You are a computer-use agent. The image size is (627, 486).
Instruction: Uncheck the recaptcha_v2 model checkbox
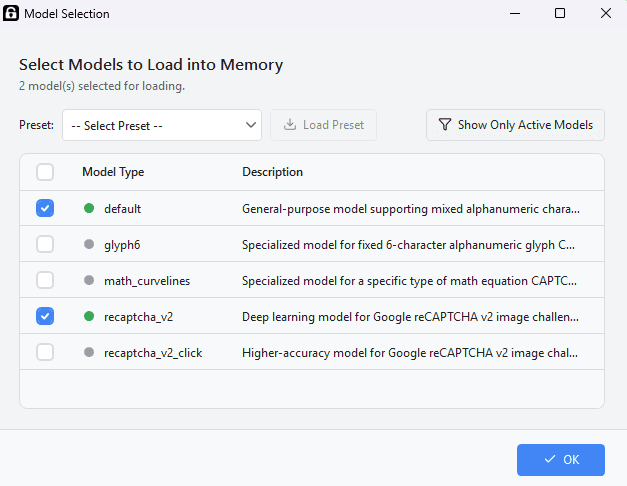tap(45, 316)
